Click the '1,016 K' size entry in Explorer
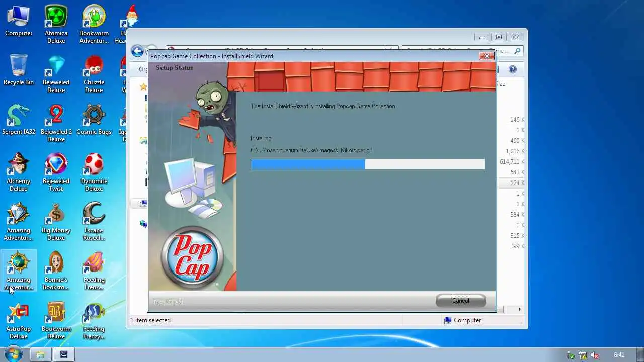The height and width of the screenshot is (362, 644). pyautogui.click(x=515, y=151)
